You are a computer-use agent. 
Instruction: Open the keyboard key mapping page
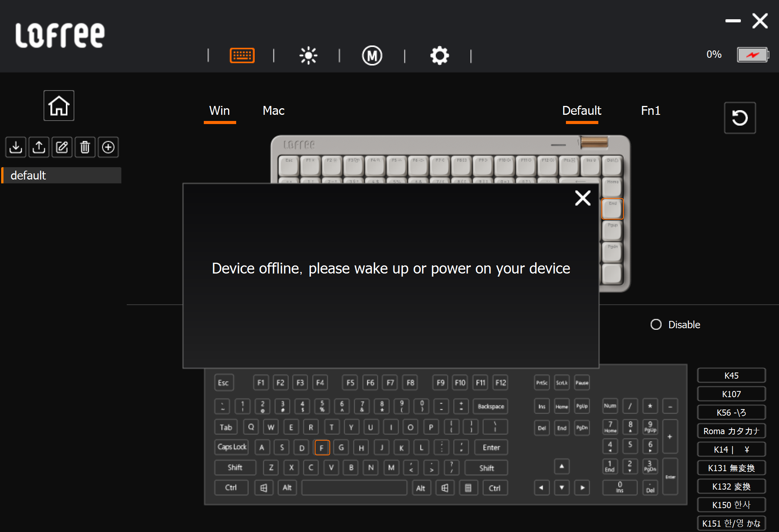(x=242, y=55)
